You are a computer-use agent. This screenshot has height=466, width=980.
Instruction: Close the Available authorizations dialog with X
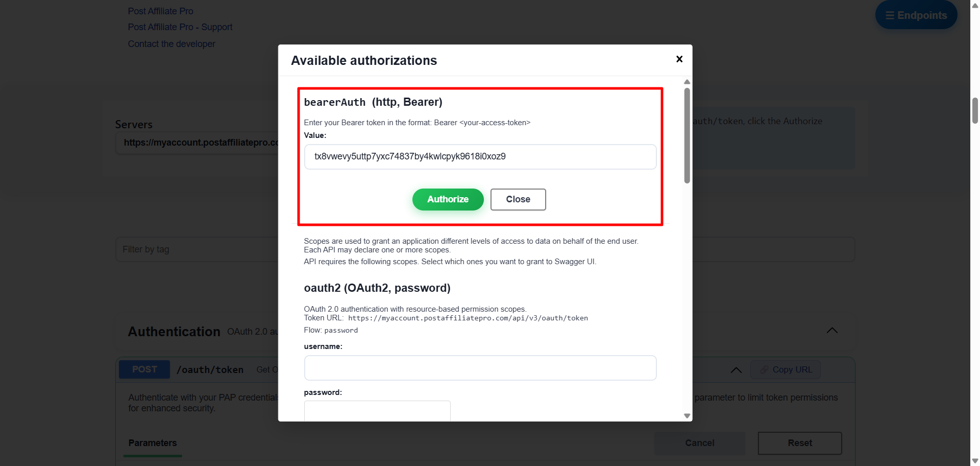pos(679,59)
